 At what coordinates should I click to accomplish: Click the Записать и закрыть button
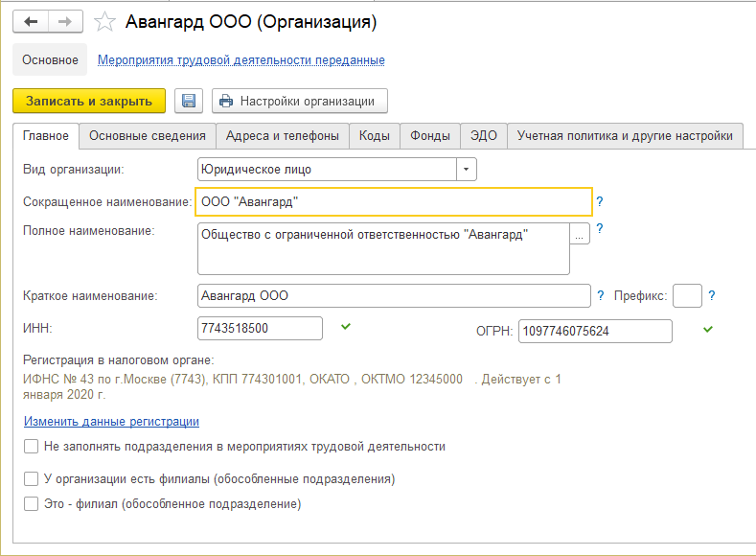[89, 101]
